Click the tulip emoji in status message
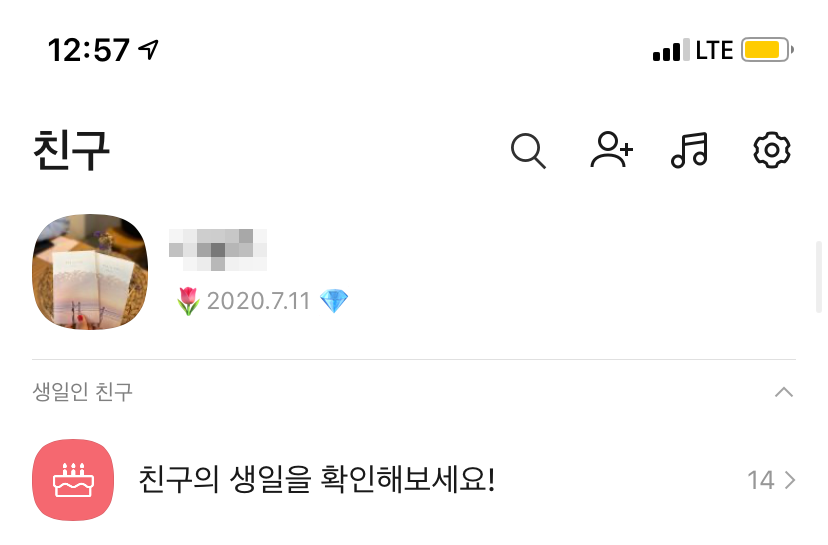 tap(188, 301)
